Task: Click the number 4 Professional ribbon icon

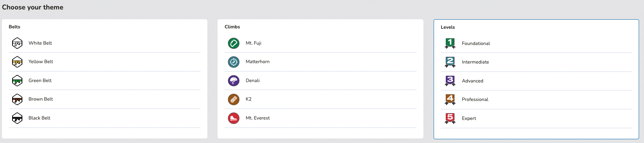Action: click(450, 99)
